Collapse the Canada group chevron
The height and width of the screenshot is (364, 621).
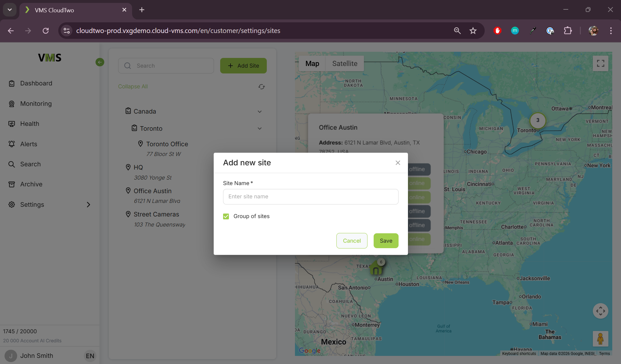click(259, 112)
